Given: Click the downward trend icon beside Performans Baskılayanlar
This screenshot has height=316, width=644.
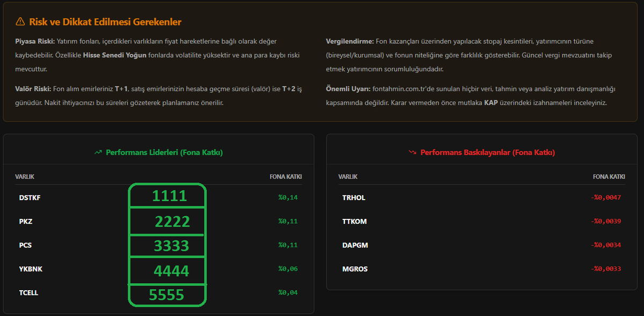Looking at the screenshot, I should 412,152.
